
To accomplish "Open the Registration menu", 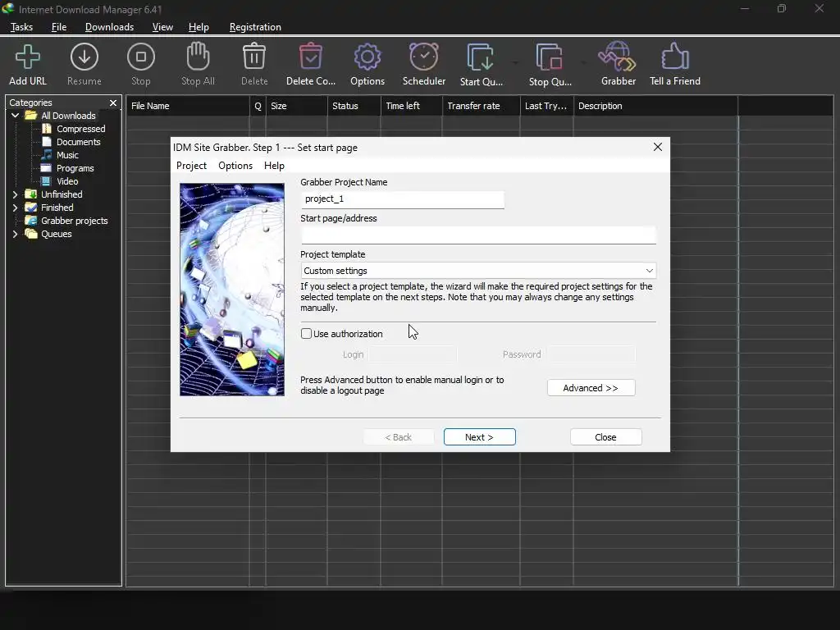I will coord(255,27).
